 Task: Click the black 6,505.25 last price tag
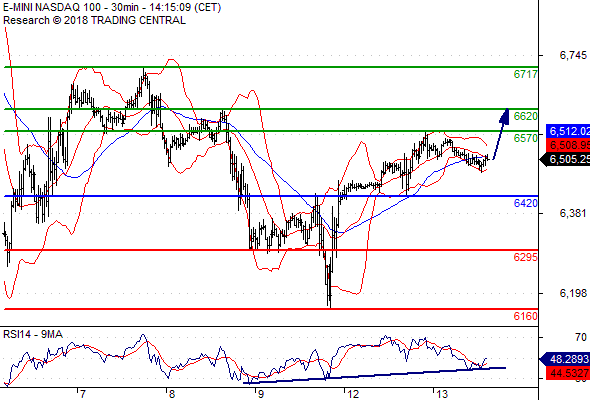tap(565, 159)
